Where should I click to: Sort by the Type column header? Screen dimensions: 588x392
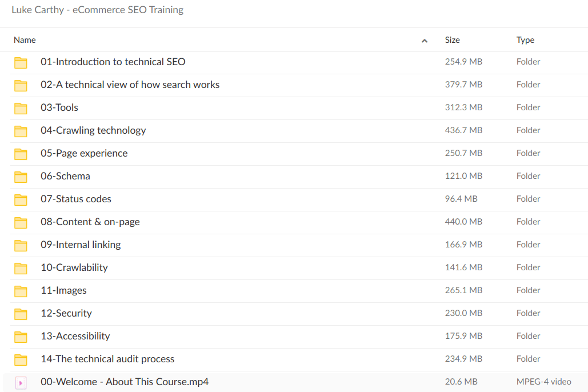[x=526, y=40]
